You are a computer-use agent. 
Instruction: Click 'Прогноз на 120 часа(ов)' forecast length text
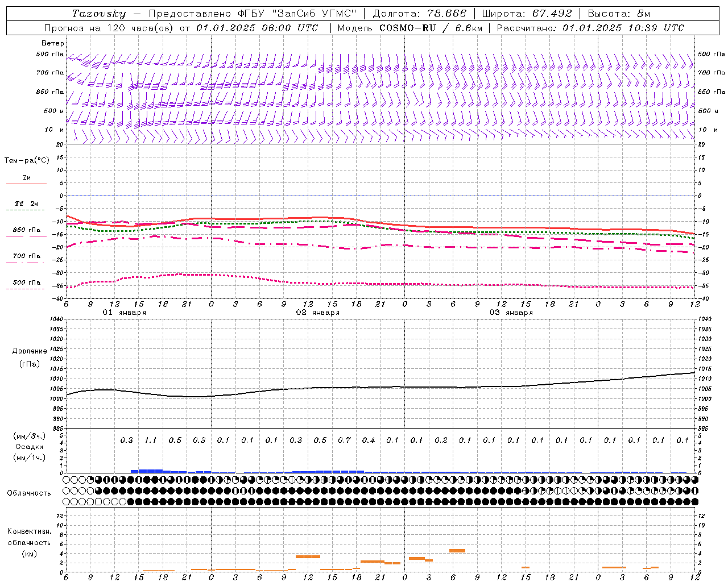click(110, 28)
